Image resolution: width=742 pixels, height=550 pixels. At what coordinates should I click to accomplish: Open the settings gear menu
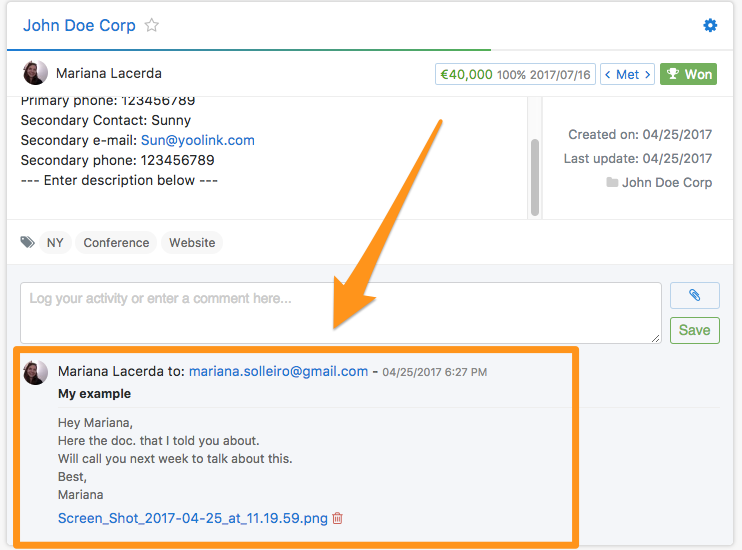(710, 26)
